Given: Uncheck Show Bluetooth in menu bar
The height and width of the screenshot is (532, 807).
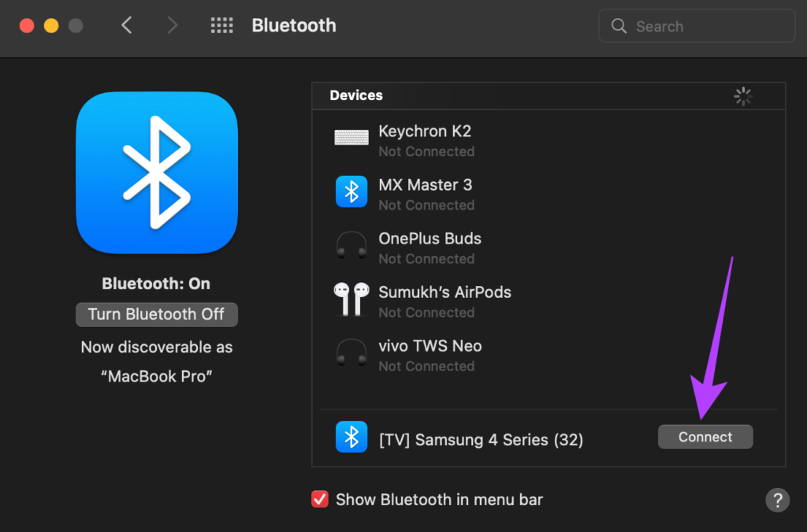Looking at the screenshot, I should click(x=320, y=499).
